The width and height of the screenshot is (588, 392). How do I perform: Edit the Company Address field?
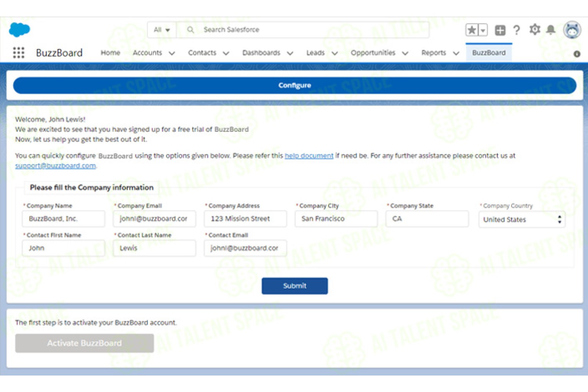pos(245,219)
